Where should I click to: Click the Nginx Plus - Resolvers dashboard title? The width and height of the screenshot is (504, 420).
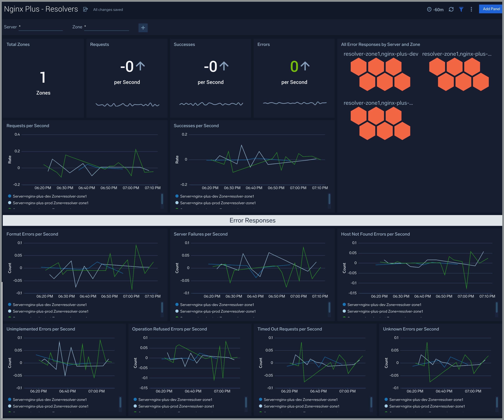[x=41, y=9]
